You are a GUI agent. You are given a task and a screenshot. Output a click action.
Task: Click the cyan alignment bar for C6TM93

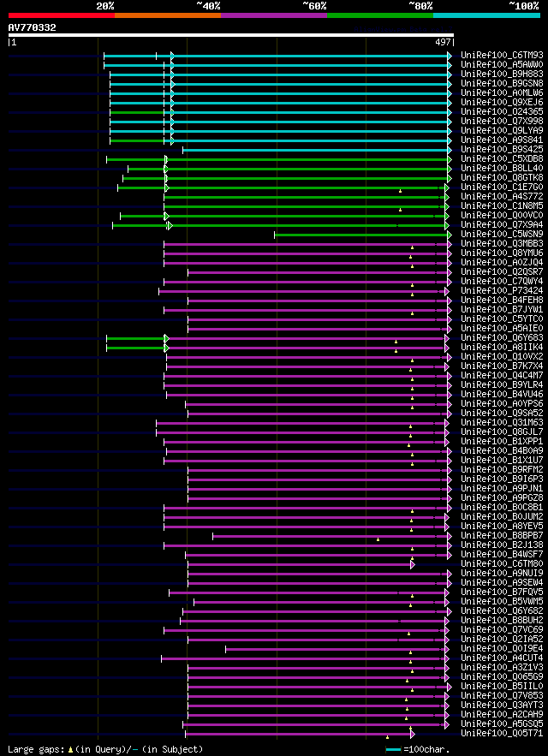pyautogui.click(x=277, y=56)
